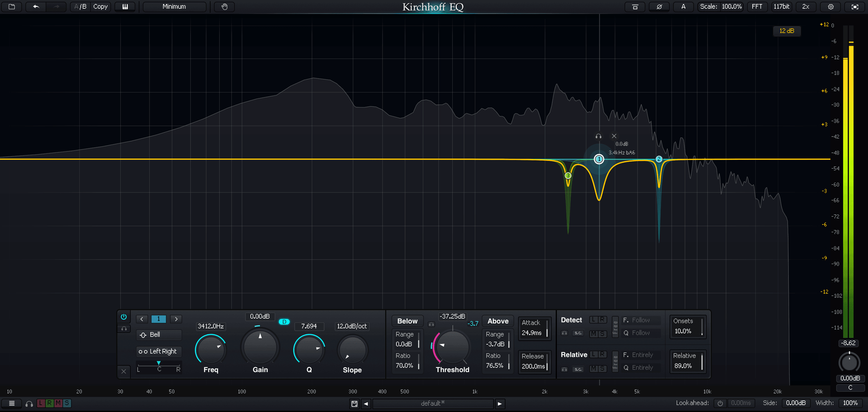Click the band number 1 indicator
The width and height of the screenshot is (868, 412).
[158, 319]
